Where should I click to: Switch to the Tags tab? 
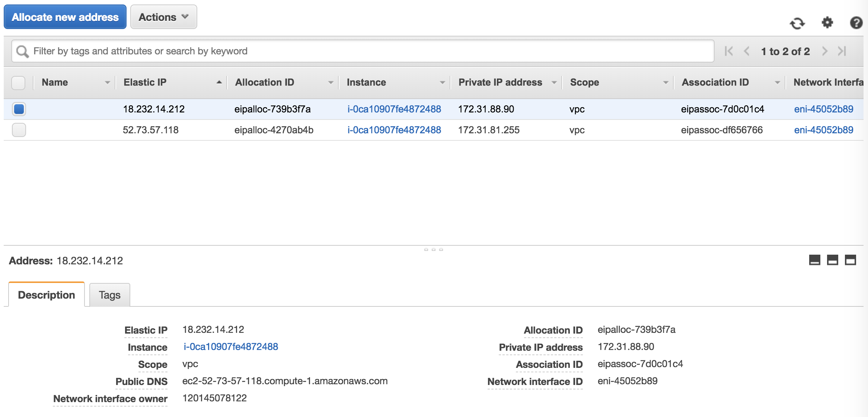click(109, 295)
